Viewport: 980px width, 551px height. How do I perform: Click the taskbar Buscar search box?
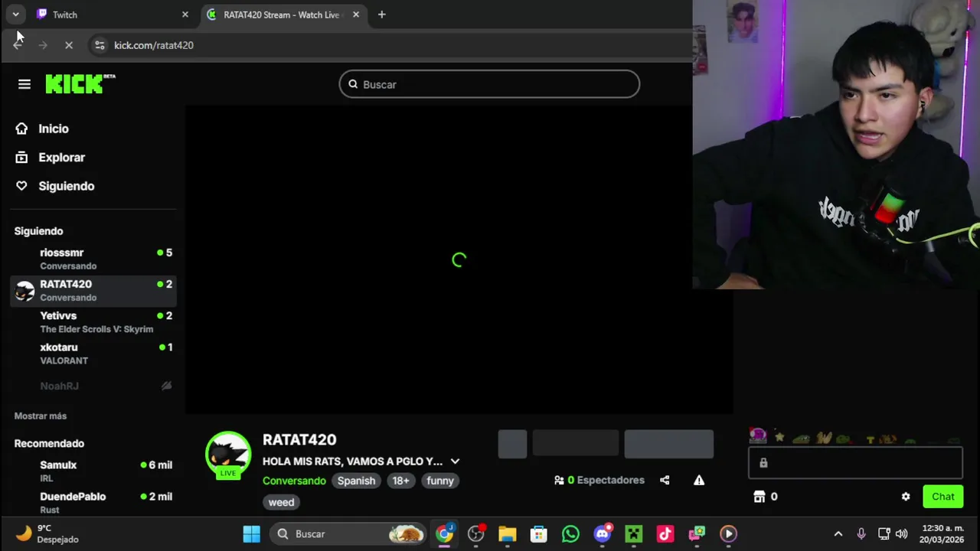[348, 533]
